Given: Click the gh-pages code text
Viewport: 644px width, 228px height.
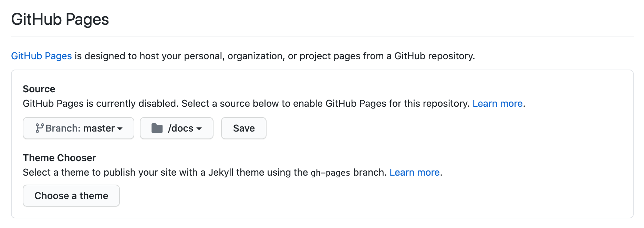Looking at the screenshot, I should click(330, 173).
